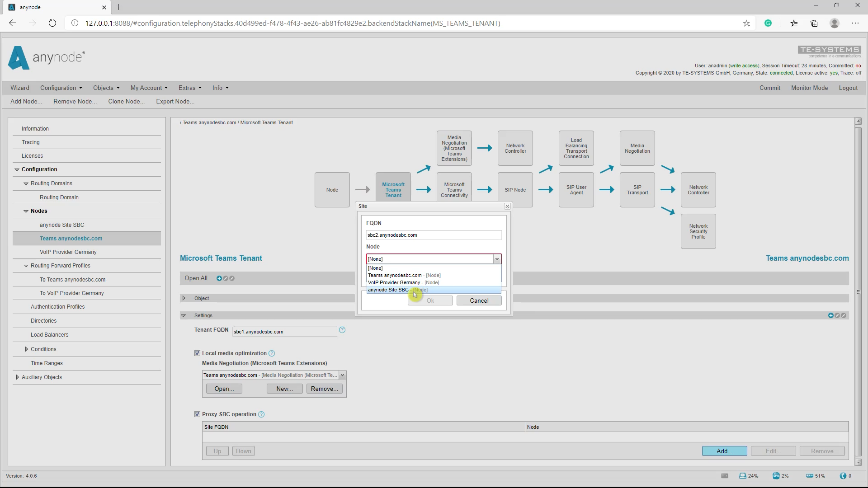868x488 pixels.
Task: Expand Auxiliary Objects tree node
Action: pyautogui.click(x=17, y=377)
